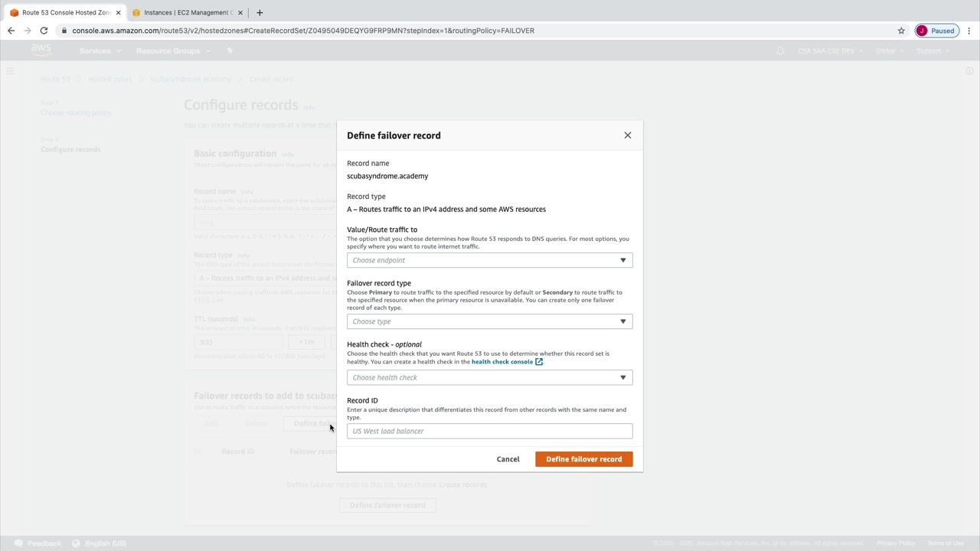980x551 pixels.
Task: Click the 1m TTL preset button
Action: [306, 342]
